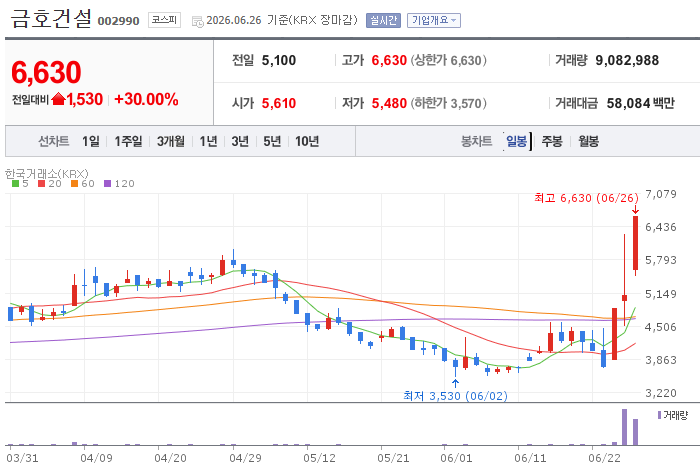The height and width of the screenshot is (470, 700).
Task: Click the green 5-day moving average swatch
Action: [15, 183]
